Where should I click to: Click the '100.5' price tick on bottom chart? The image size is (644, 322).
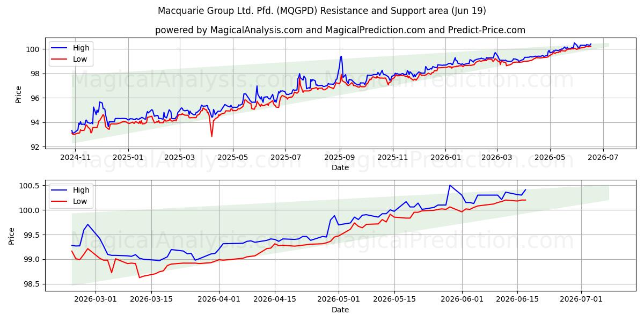[31, 186]
